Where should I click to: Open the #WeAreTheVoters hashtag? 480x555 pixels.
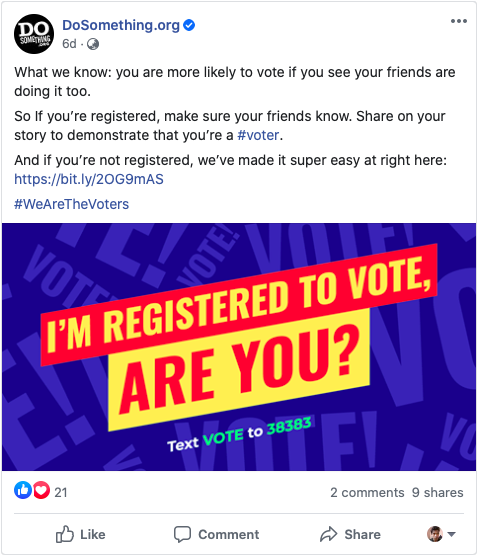pos(72,204)
